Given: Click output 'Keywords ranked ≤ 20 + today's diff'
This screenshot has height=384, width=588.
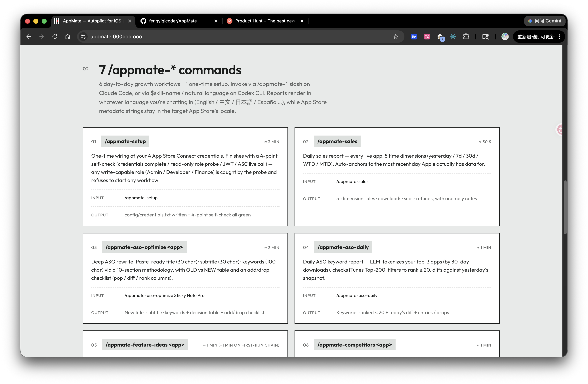Looking at the screenshot, I should click(393, 312).
